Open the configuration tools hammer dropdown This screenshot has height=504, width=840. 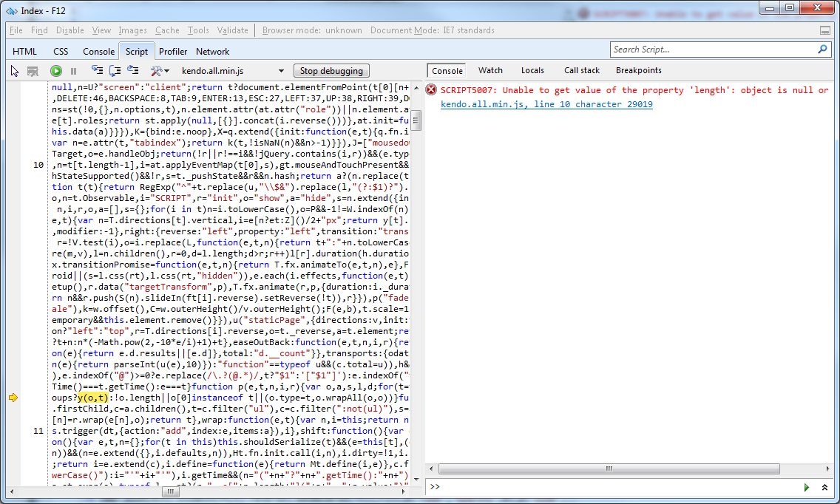coord(160,71)
